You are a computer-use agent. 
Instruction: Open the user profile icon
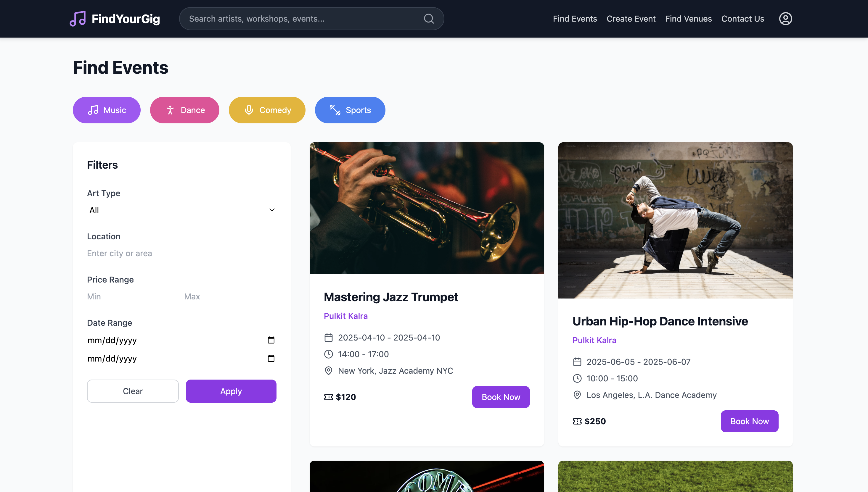pyautogui.click(x=785, y=19)
